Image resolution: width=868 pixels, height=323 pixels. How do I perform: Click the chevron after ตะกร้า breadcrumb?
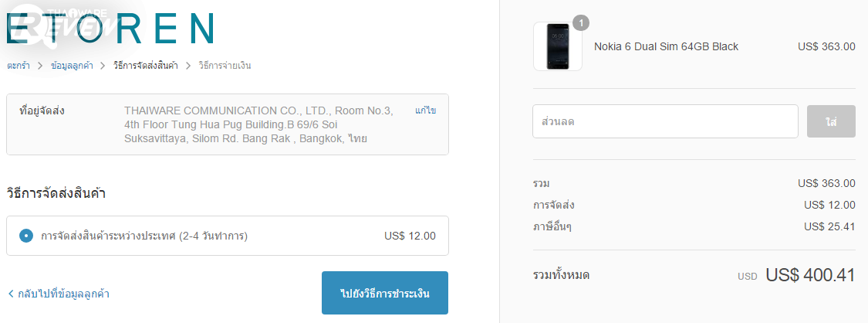[39, 66]
